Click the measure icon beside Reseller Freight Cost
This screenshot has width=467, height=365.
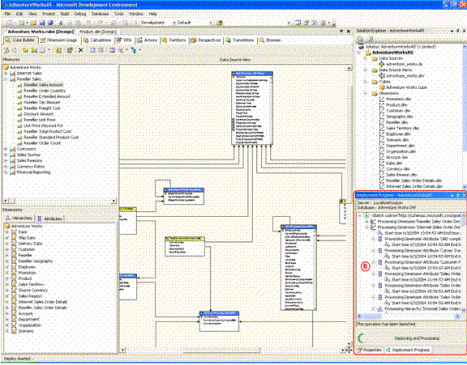pyautogui.click(x=20, y=108)
